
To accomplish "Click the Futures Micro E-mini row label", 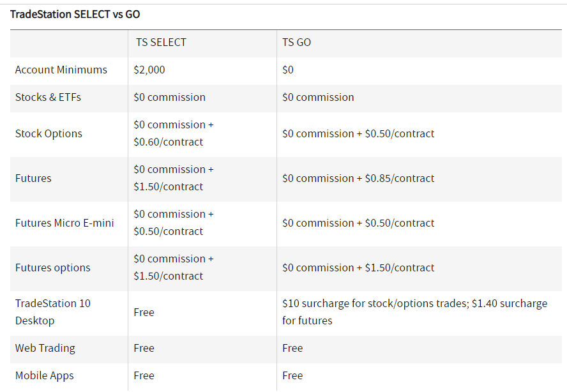I will click(64, 223).
